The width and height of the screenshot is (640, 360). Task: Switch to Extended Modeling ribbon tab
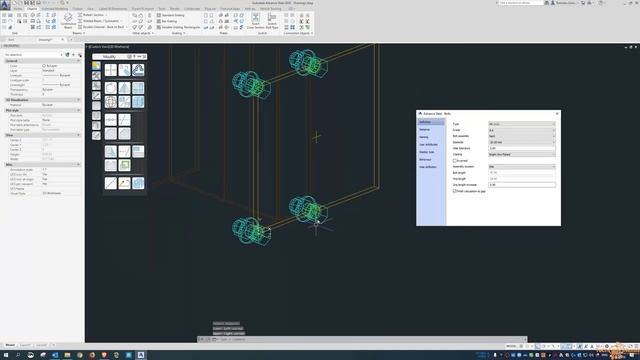55,9
